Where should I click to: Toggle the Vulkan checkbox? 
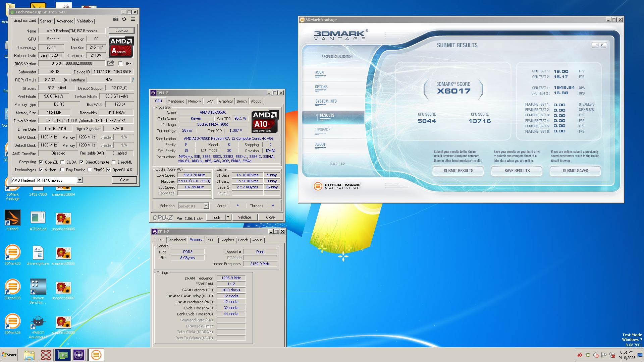click(x=41, y=170)
